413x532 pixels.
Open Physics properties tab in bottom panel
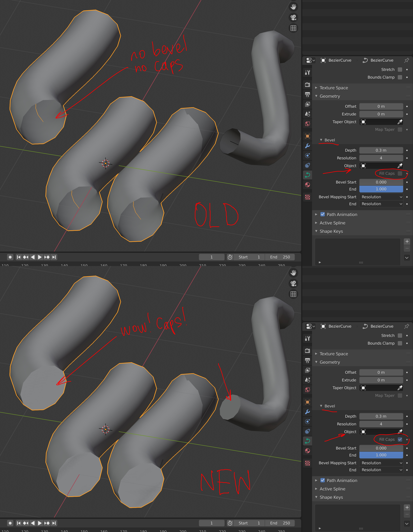[307, 431]
